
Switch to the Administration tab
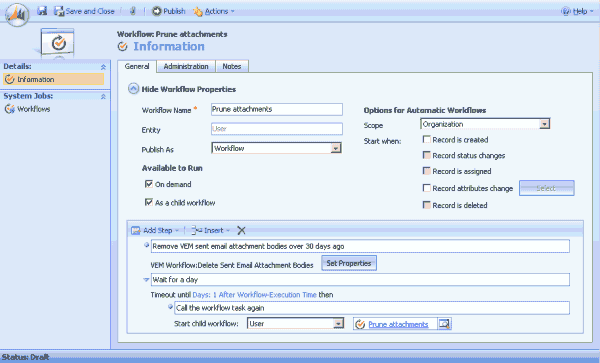(186, 67)
